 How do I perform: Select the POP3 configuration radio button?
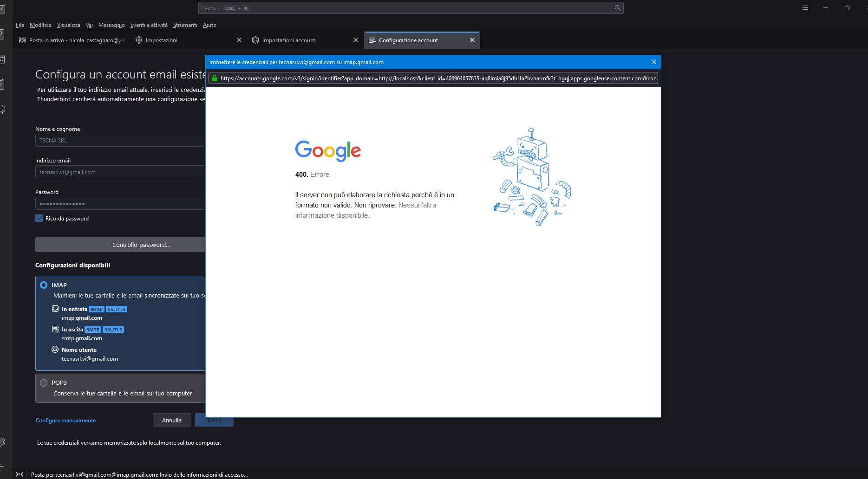(44, 383)
